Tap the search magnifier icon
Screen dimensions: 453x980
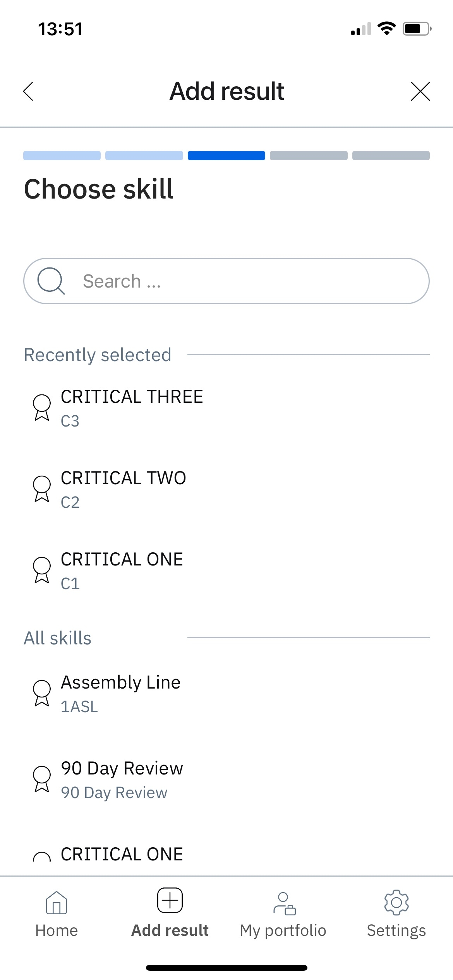tap(51, 281)
